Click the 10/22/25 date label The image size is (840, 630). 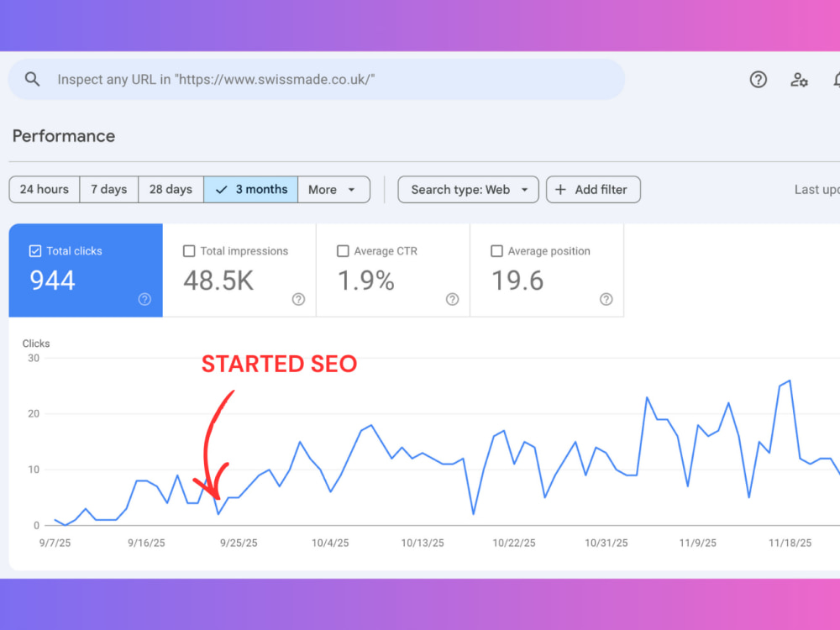point(514,543)
